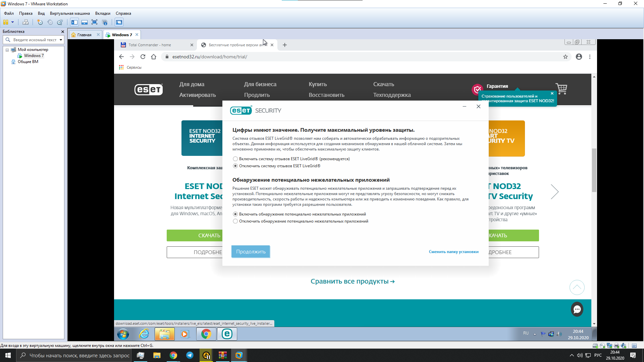The height and width of the screenshot is (362, 644).
Task: Toggle console view icon
Action: [119, 22]
